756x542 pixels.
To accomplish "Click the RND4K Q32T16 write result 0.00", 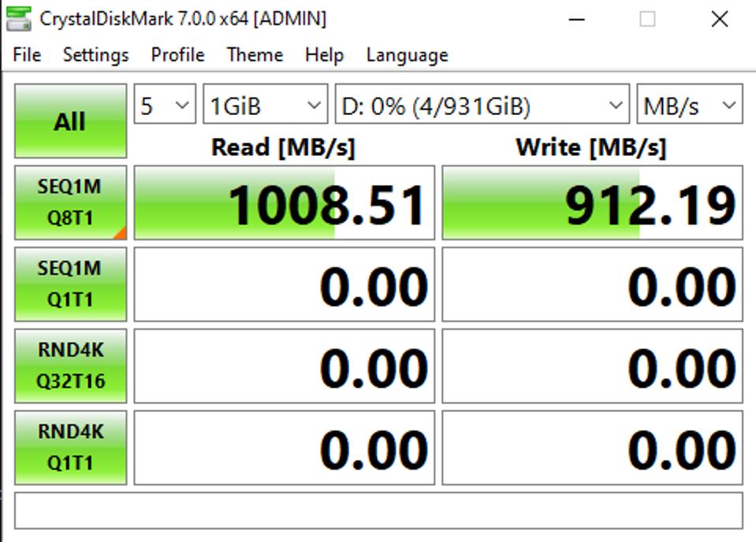I will coord(592,366).
